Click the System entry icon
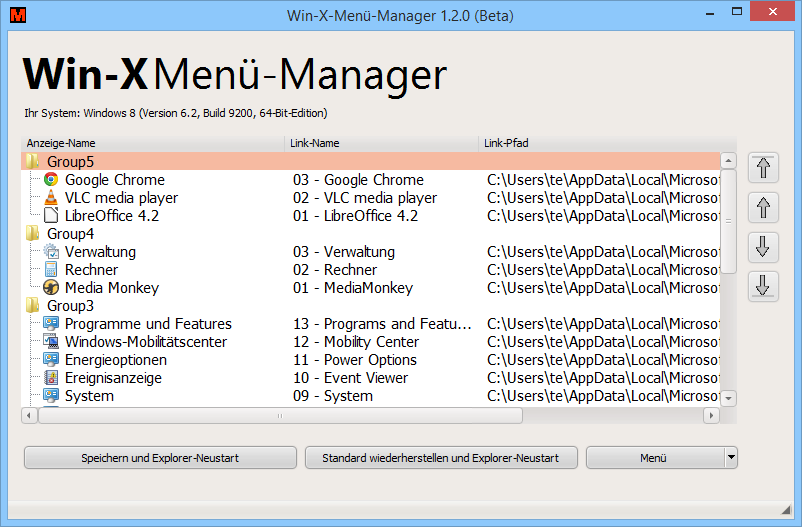This screenshot has height=527, width=802. tap(51, 396)
